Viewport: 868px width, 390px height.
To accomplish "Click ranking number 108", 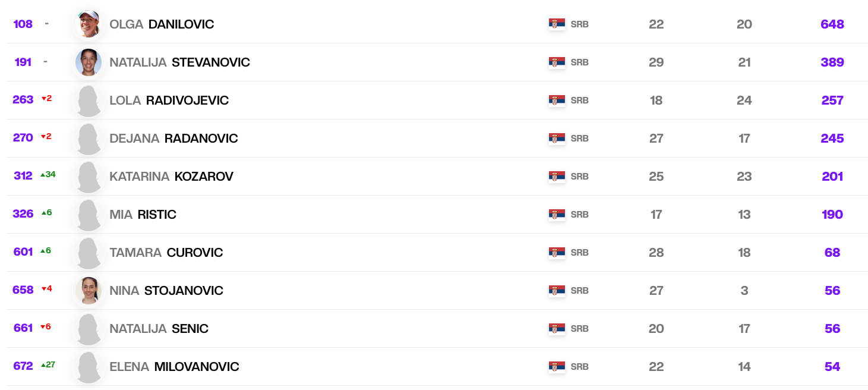I will [23, 24].
